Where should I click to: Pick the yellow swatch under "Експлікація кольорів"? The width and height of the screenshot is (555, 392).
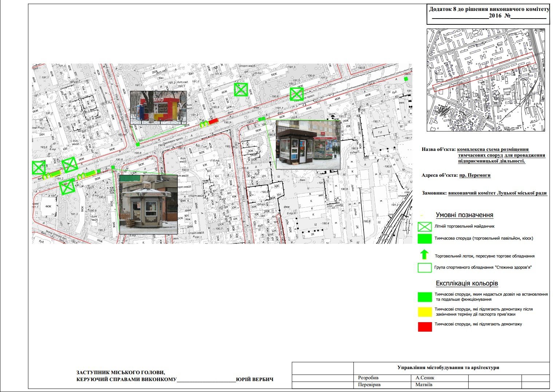point(424,312)
